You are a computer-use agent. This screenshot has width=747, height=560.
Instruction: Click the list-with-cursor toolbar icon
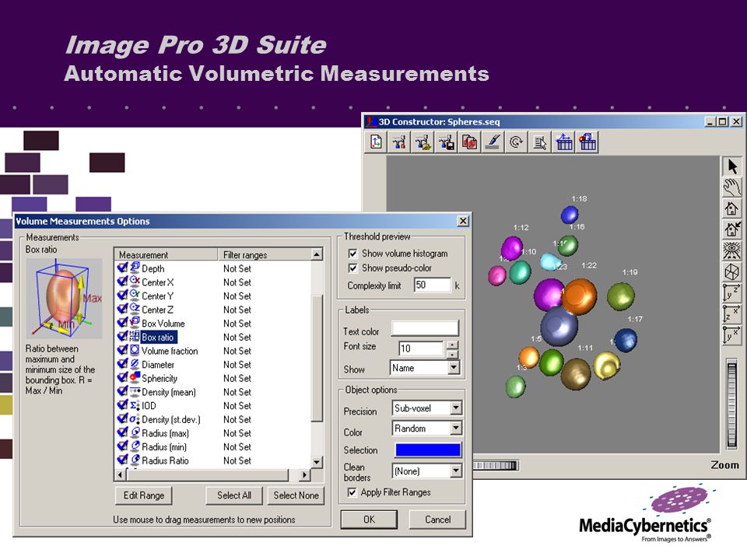pyautogui.click(x=540, y=142)
